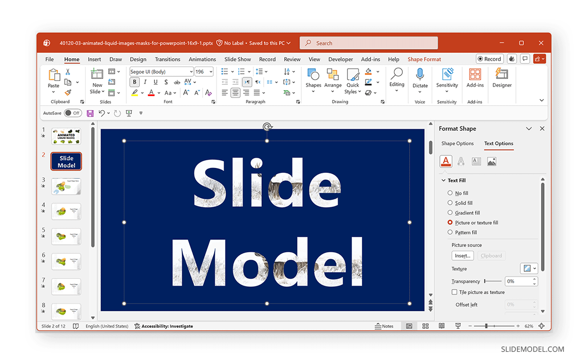
Task: Click Accessibility: Investigate status
Action: [x=164, y=326]
